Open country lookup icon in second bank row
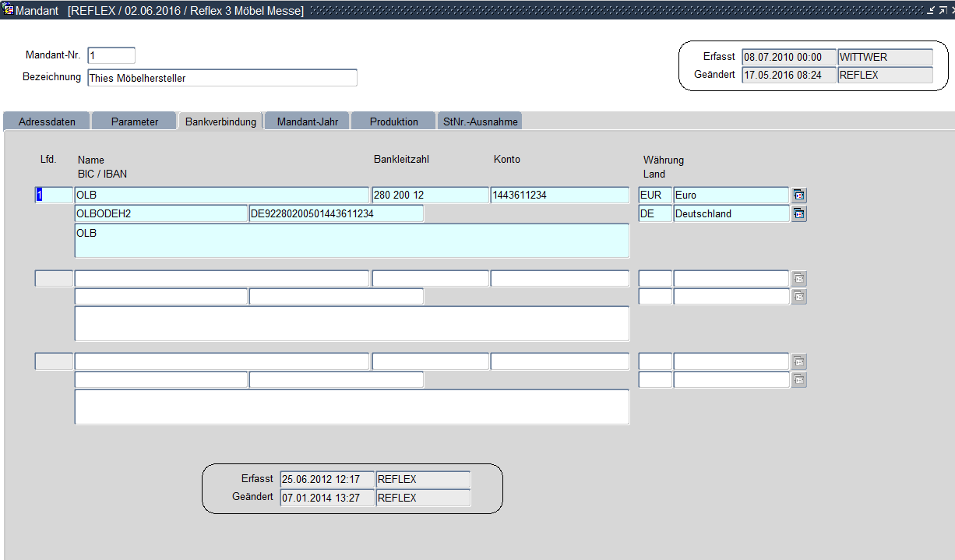Viewport: 955px width, 560px height. (x=798, y=297)
